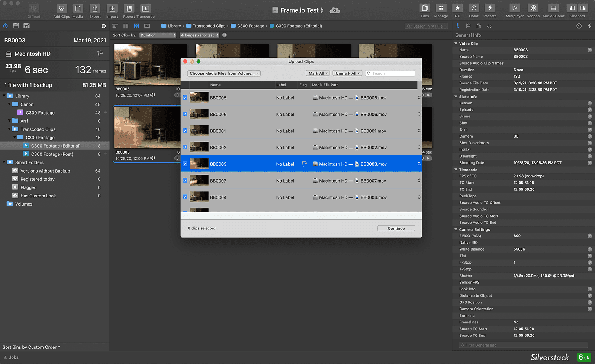The image size is (595, 364).
Task: Collapse the Camera Settings section
Action: coord(456,229)
